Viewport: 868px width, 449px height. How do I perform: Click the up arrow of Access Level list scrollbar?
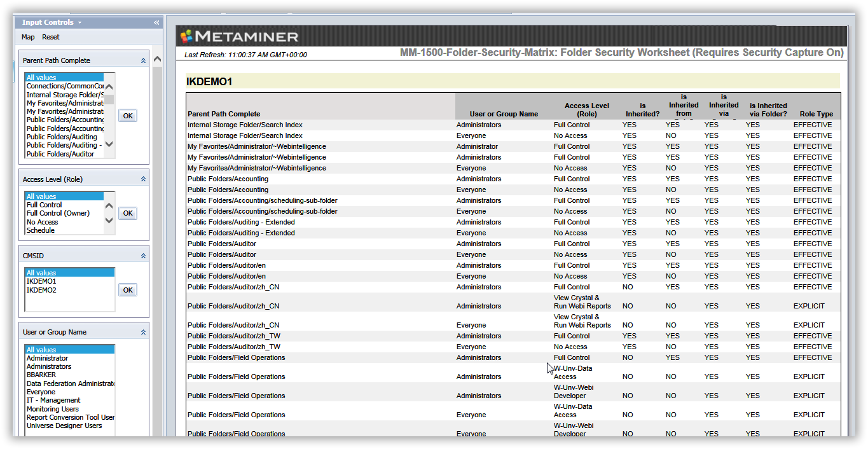109,205
